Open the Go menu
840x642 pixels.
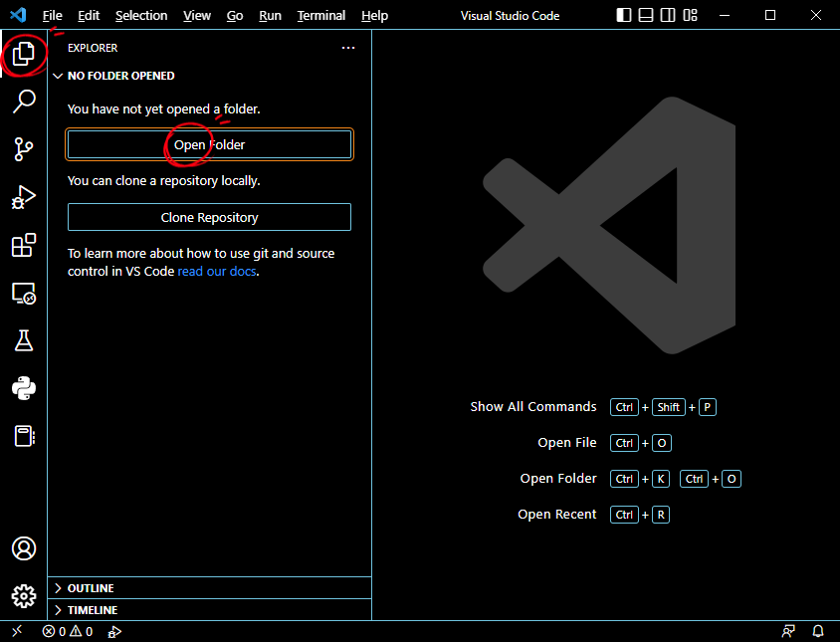pos(235,16)
